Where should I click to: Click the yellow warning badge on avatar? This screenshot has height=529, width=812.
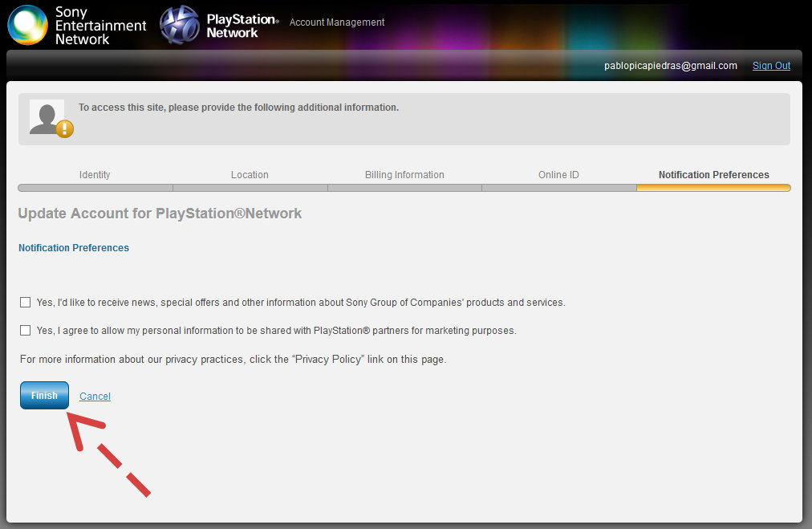pos(65,128)
